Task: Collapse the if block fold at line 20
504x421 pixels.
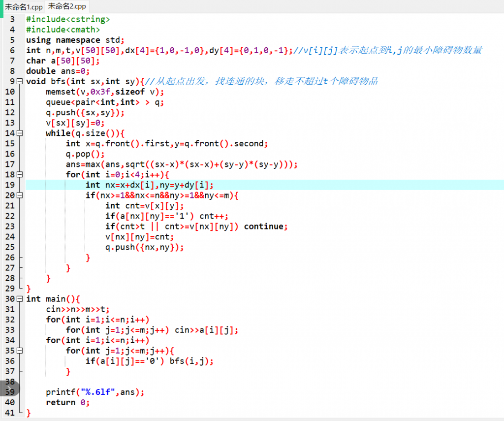Action: coord(20,195)
